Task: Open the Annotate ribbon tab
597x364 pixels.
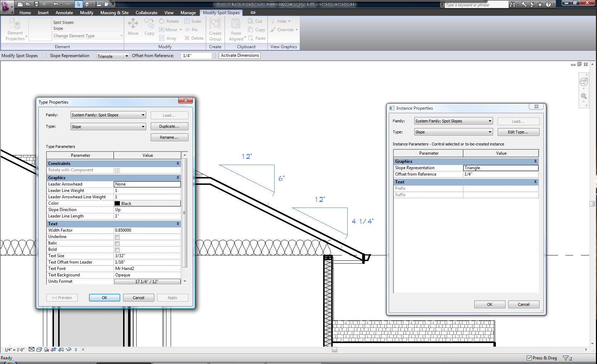Action: pyautogui.click(x=64, y=13)
